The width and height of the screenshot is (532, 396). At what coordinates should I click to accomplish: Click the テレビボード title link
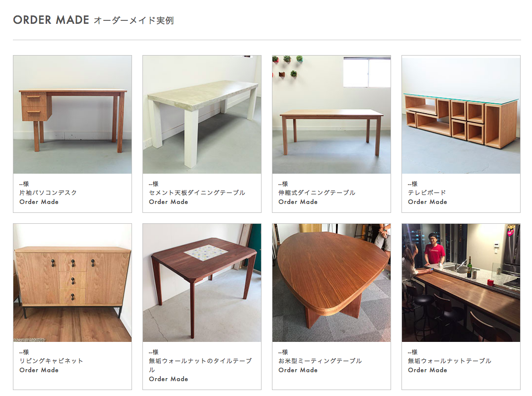pos(427,193)
